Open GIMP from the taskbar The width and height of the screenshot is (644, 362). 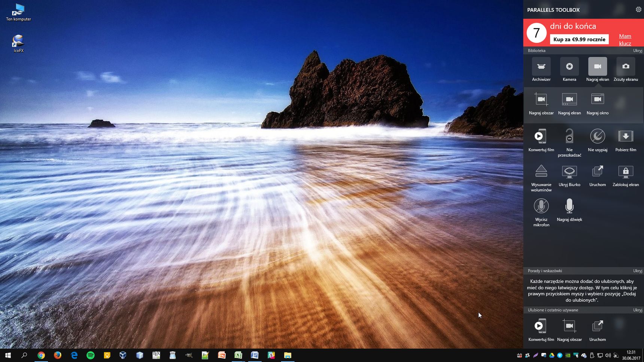189,355
